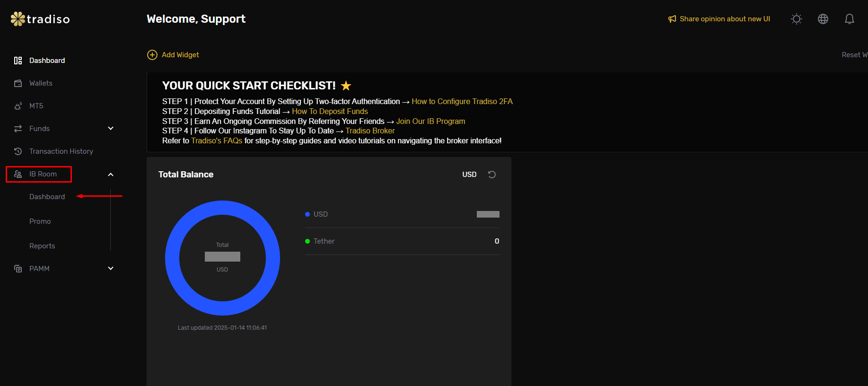Screen dimensions: 868x386
Task: Click the Tether legend label
Action: (324, 241)
